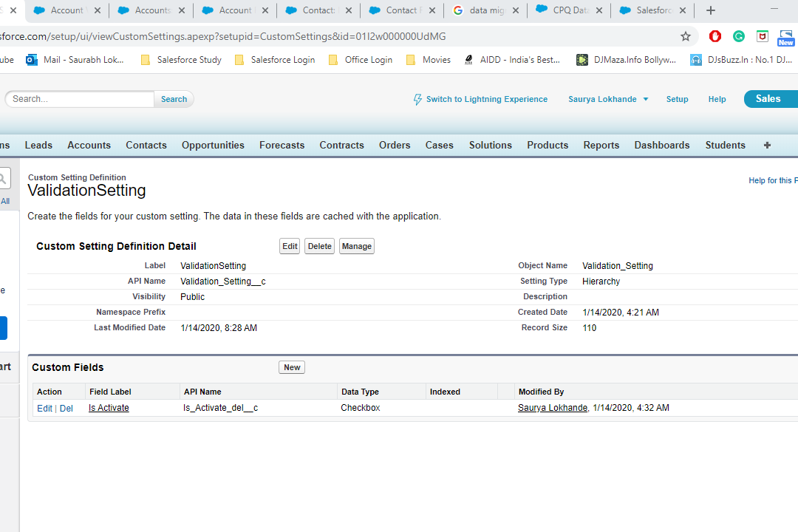Open the Grammarly extension icon
This screenshot has width=798, height=532.
(738, 36)
